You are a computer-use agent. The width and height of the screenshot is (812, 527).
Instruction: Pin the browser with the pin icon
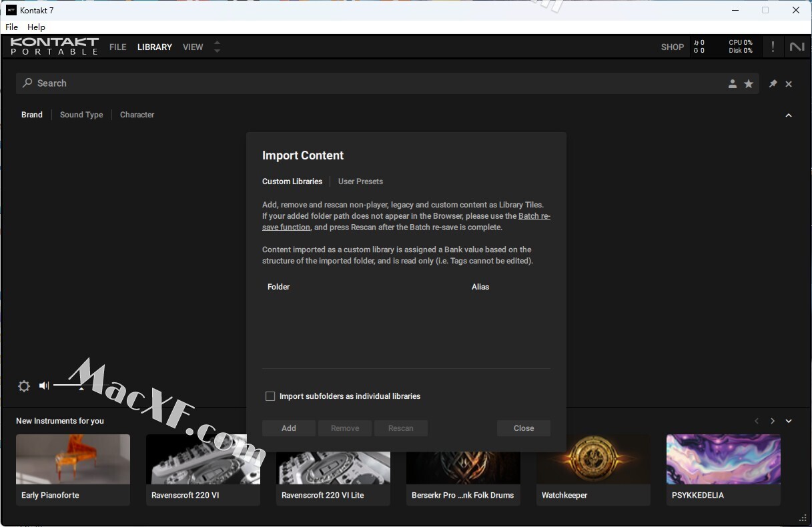(x=773, y=83)
